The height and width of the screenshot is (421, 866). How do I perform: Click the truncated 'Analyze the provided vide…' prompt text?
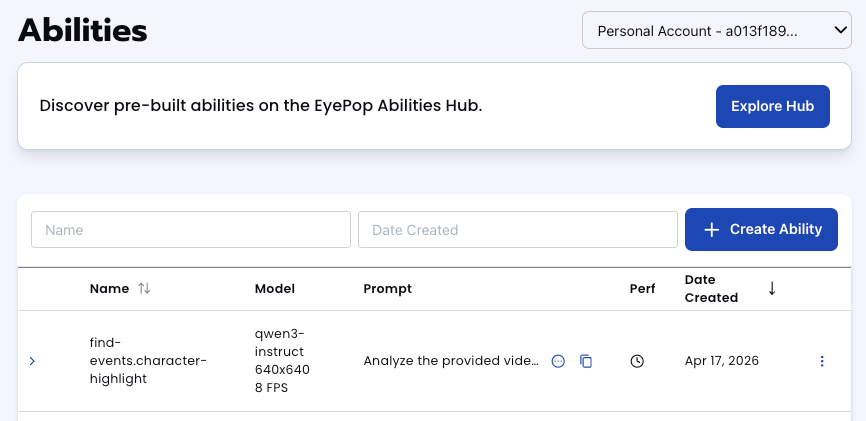[451, 361]
